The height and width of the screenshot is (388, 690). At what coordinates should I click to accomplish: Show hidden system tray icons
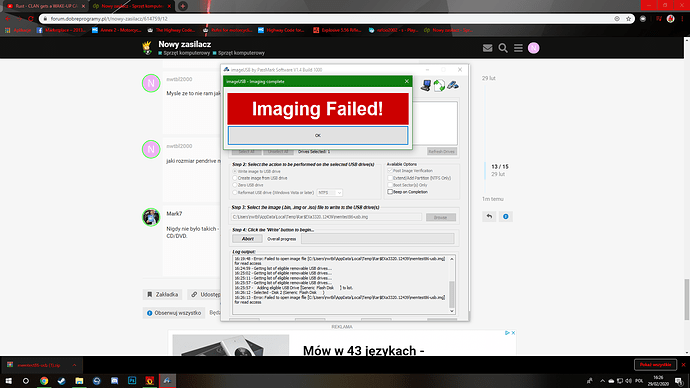point(602,381)
